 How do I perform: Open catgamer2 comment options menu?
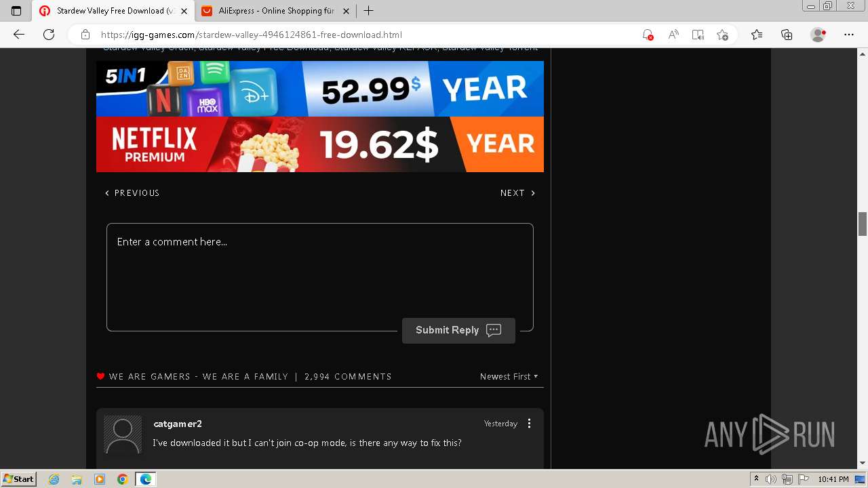pos(530,424)
